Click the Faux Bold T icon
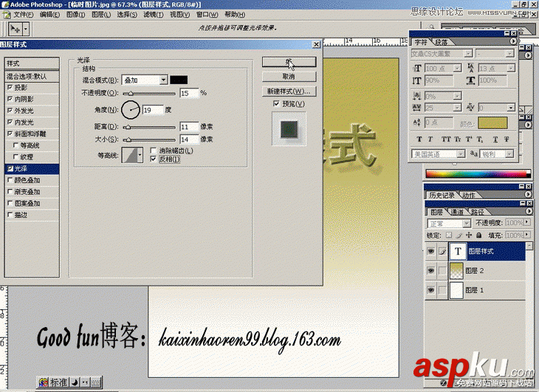 tap(419, 139)
